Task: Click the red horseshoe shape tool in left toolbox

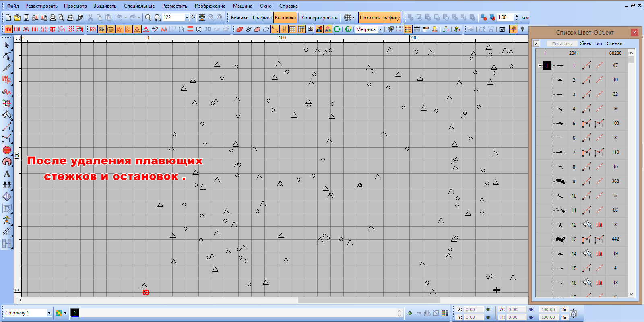Action: [7, 162]
